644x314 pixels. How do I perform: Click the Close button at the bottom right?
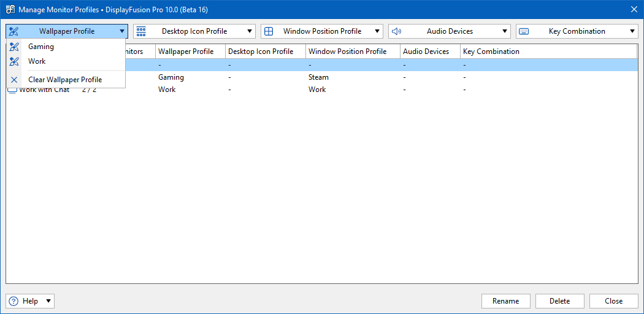(x=613, y=301)
